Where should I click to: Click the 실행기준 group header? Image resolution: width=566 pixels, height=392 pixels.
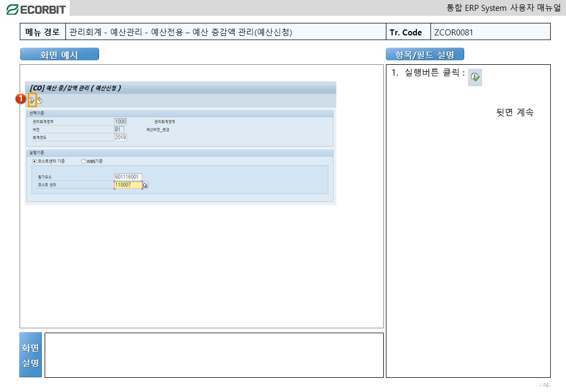pos(38,153)
